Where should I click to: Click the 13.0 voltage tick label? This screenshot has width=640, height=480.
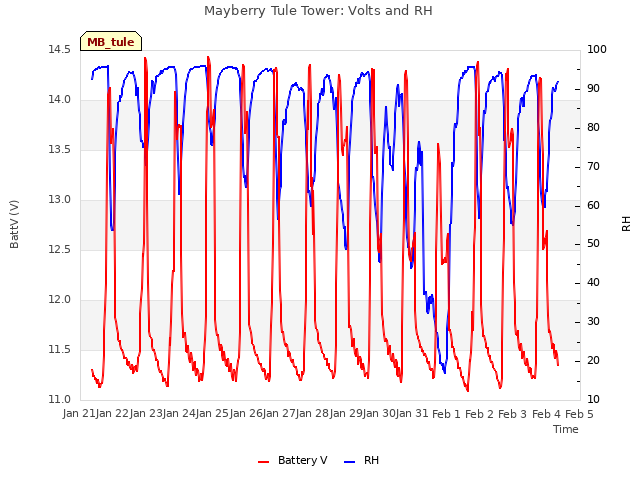click(x=60, y=200)
